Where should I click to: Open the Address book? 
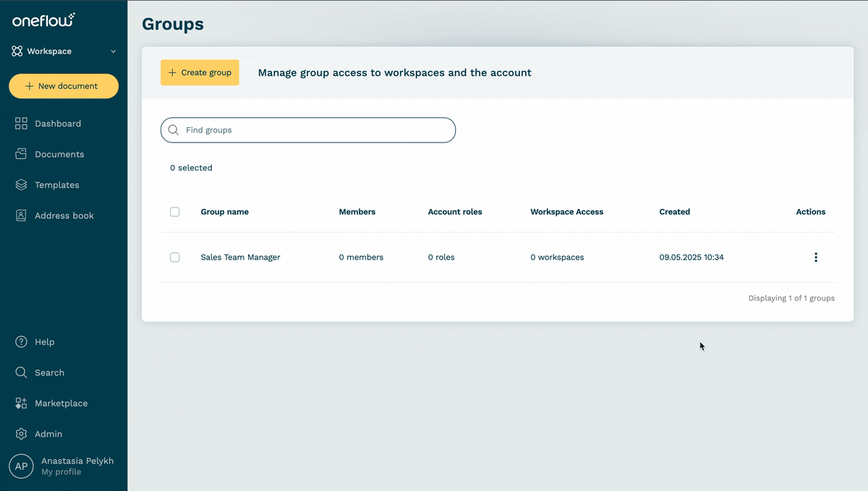click(61, 215)
